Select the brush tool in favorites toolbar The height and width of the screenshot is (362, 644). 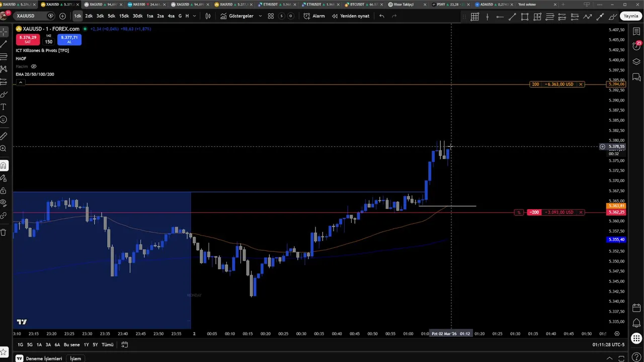point(613,17)
